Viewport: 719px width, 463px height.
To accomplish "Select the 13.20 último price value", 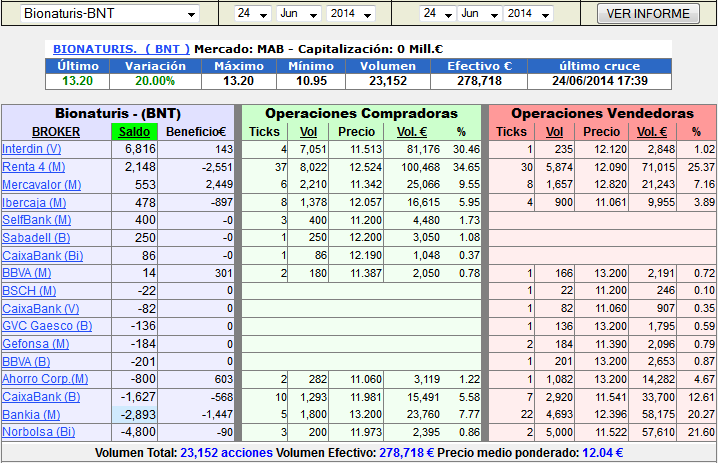I will pos(77,81).
